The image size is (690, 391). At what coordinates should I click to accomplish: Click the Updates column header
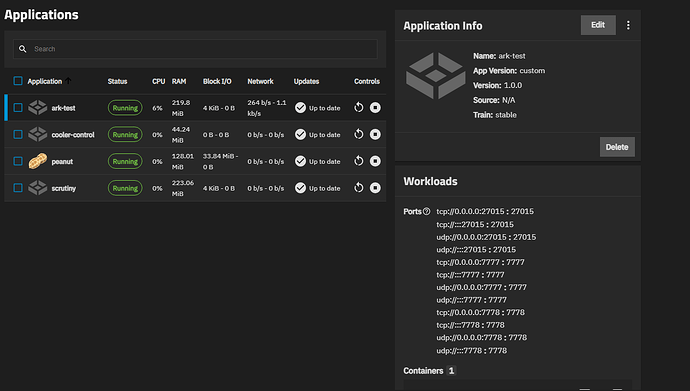coord(306,81)
